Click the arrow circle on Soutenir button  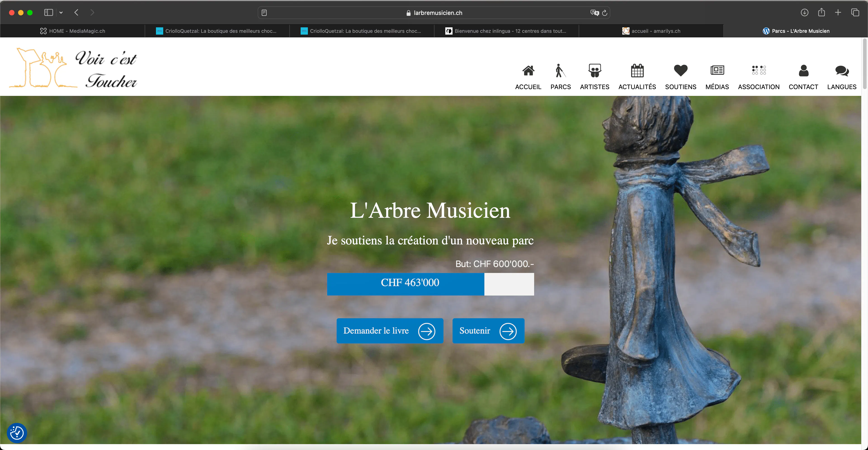(x=508, y=331)
